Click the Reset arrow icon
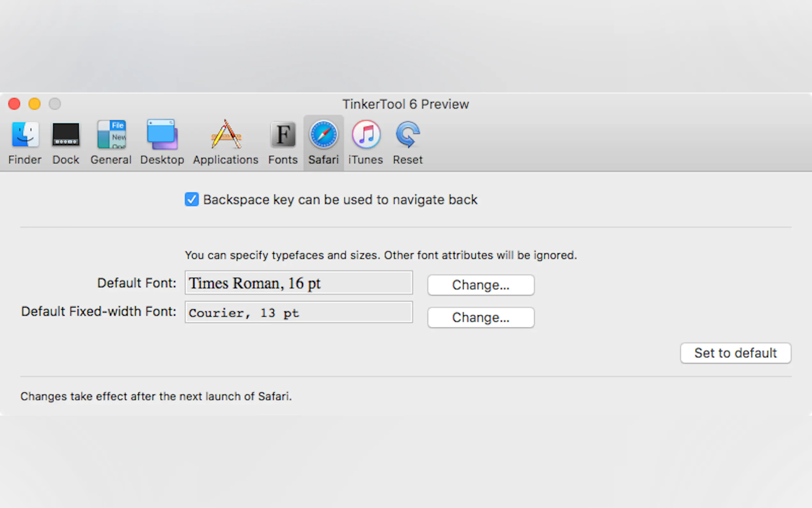Viewport: 812px width, 508px height. point(408,135)
